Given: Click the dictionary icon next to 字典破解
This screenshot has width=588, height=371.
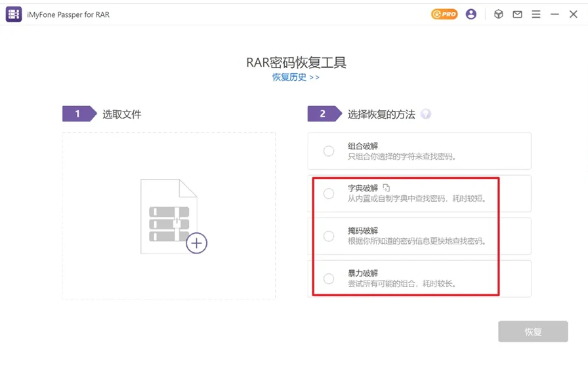Looking at the screenshot, I should [387, 188].
